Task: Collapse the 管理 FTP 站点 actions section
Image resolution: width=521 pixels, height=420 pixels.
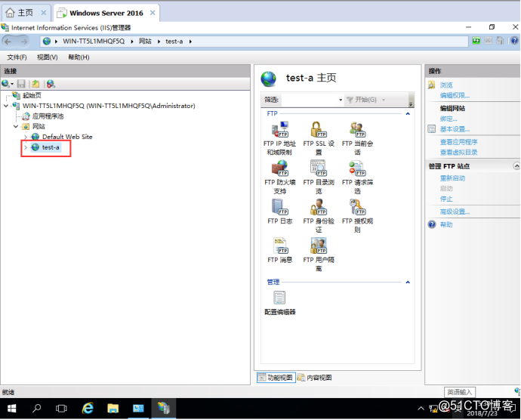Action: coord(516,165)
